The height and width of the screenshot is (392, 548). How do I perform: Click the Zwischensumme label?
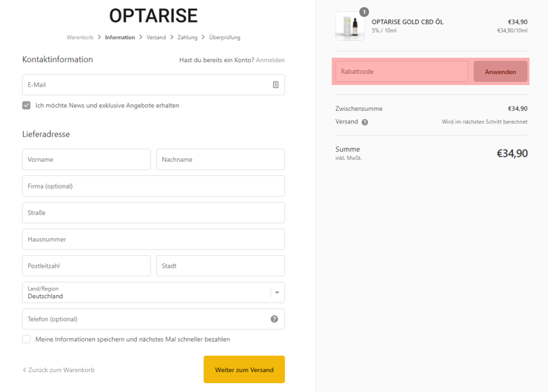click(359, 109)
